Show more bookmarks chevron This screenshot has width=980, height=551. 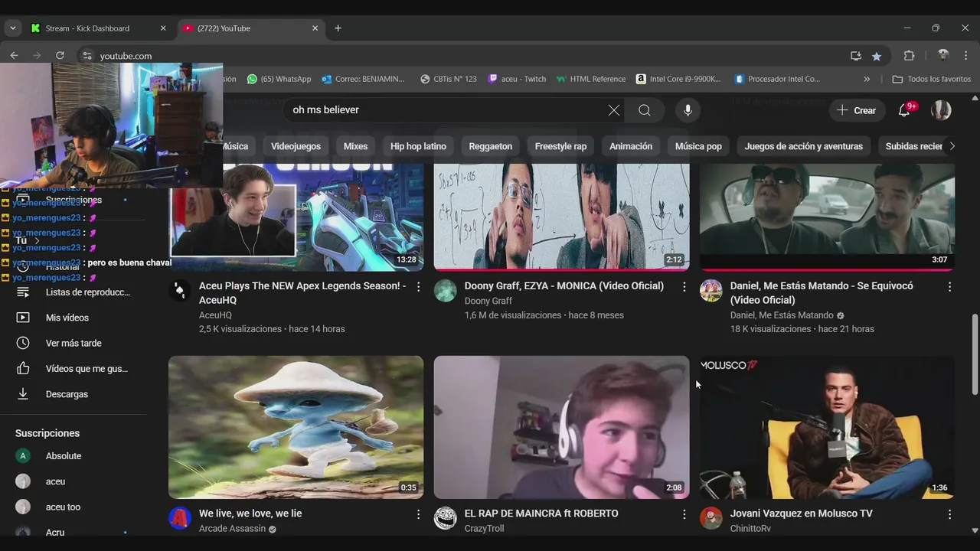[x=867, y=79]
